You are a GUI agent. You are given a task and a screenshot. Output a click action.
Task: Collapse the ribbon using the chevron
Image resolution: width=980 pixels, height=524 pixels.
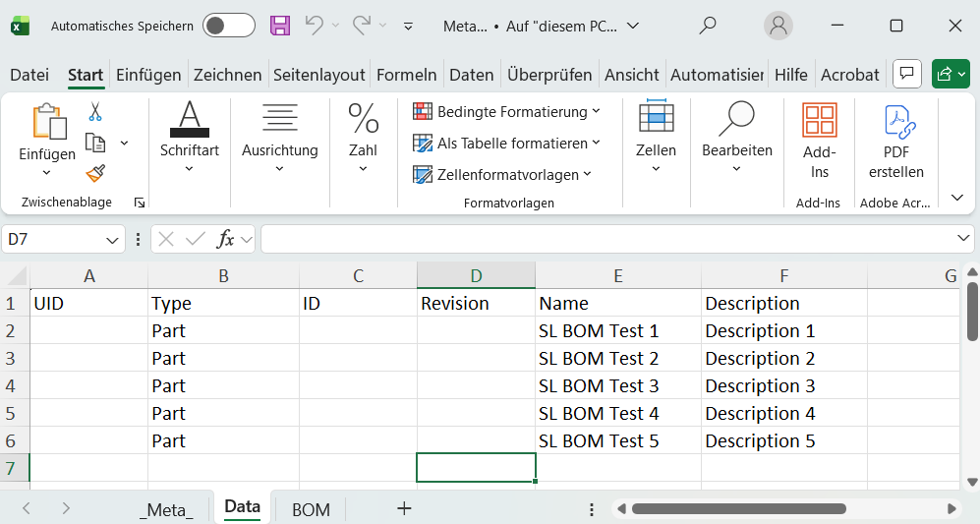tap(956, 198)
